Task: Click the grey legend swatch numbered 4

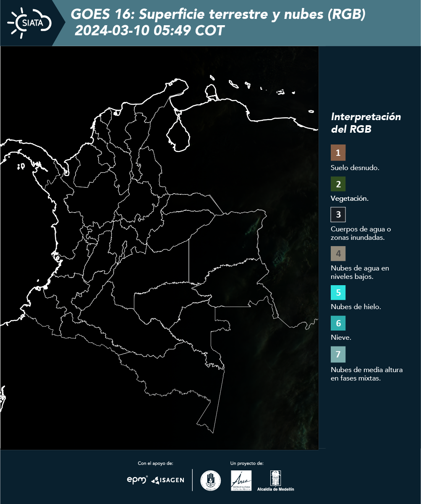Action: [x=338, y=254]
